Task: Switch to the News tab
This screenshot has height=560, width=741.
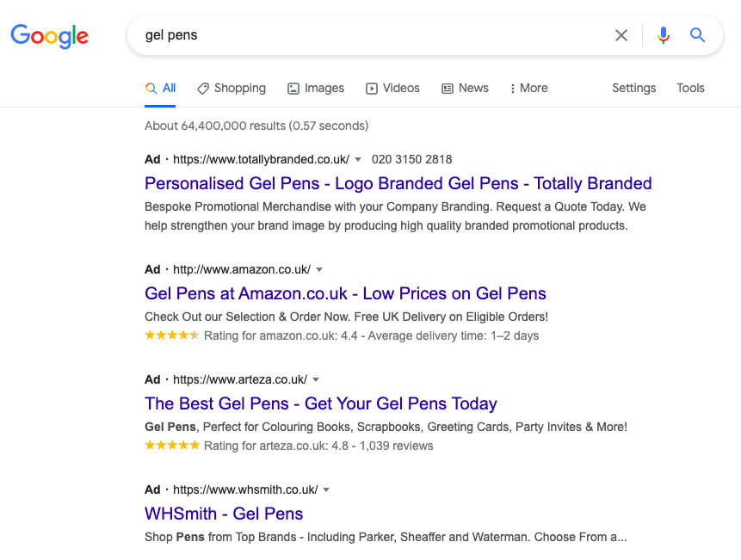Action: 465,89
